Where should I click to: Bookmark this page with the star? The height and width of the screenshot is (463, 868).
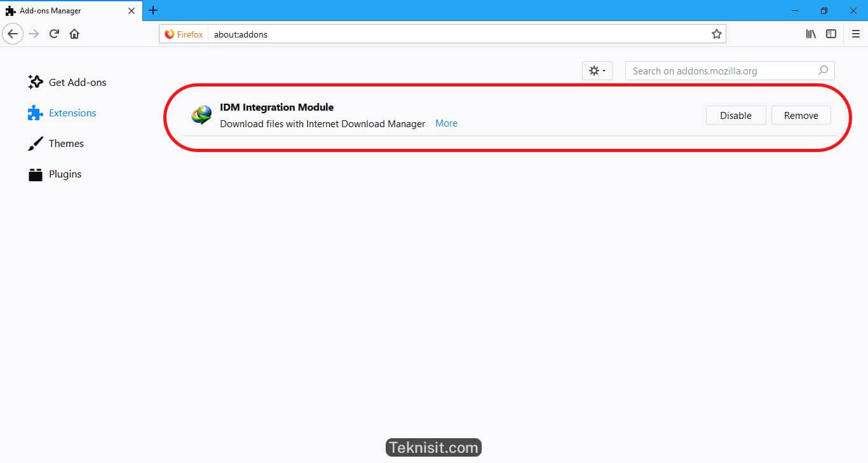(717, 34)
